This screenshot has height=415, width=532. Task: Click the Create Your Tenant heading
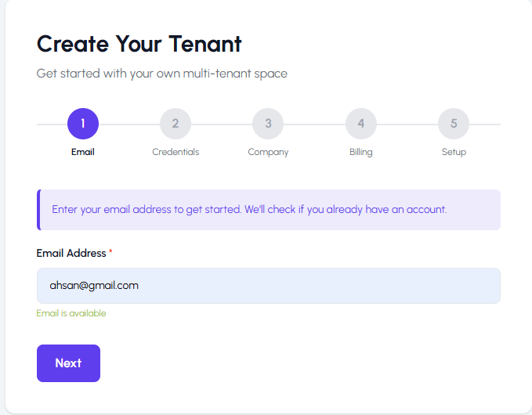pyautogui.click(x=139, y=44)
